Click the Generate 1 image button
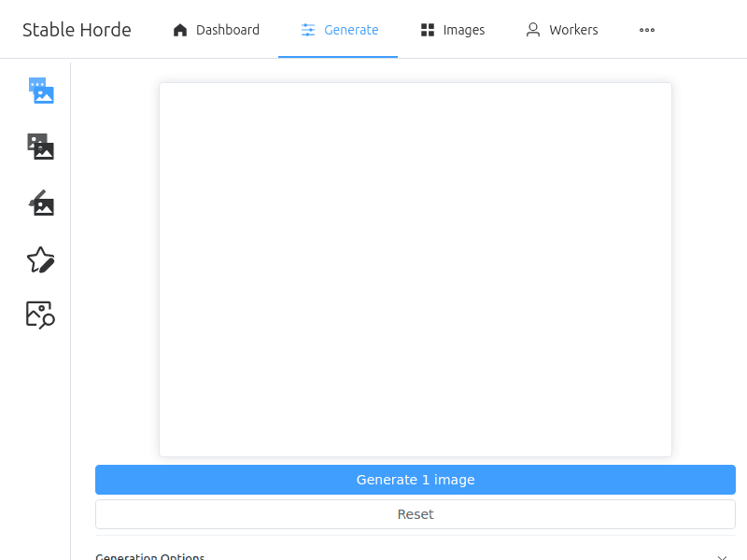The width and height of the screenshot is (747, 560). click(x=416, y=480)
